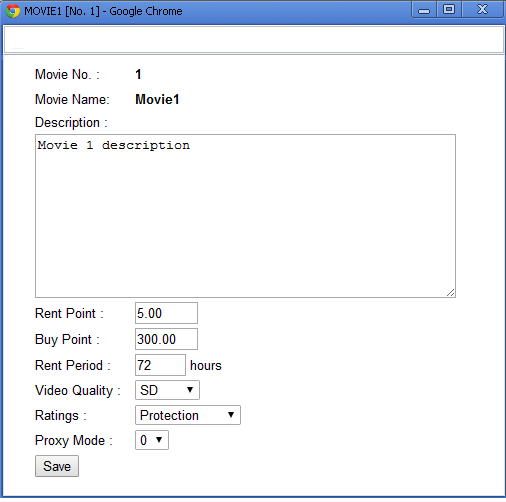Close the MOVIE1 popup window
Screen dimensions: 506x502
click(482, 9)
